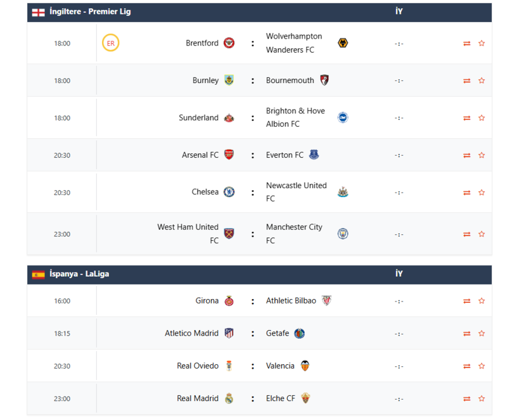Click the Chelsea club badge
The height and width of the screenshot is (420, 507).
229,192
